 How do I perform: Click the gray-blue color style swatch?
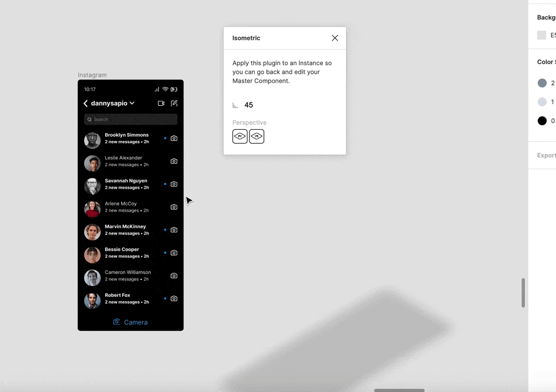pos(542,83)
